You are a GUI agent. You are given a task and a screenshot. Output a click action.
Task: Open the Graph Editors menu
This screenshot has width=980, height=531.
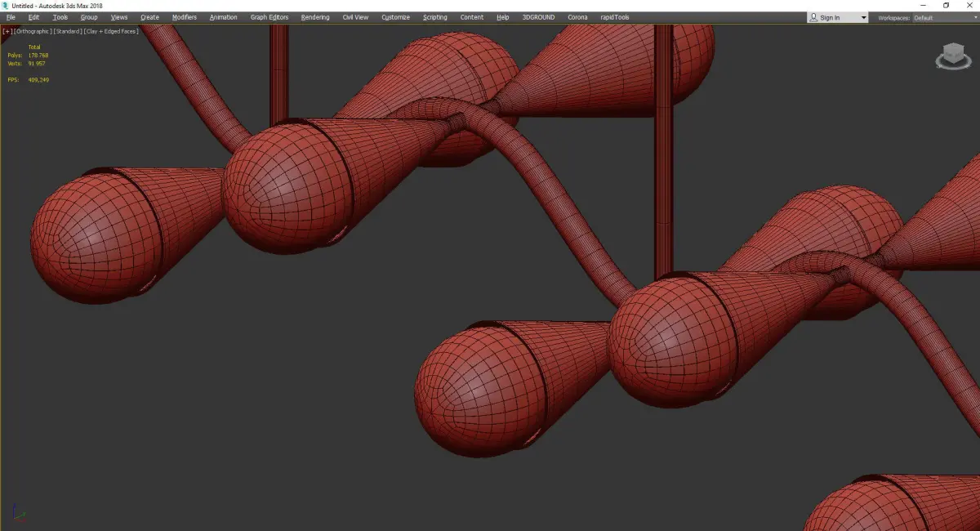[x=269, y=17]
